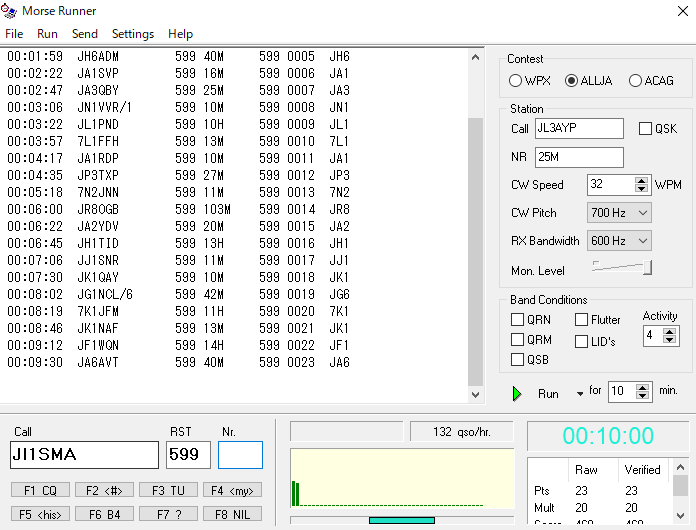Click the Morse Runner app icon
Viewport: 696px width, 530px height.
click(x=9, y=11)
